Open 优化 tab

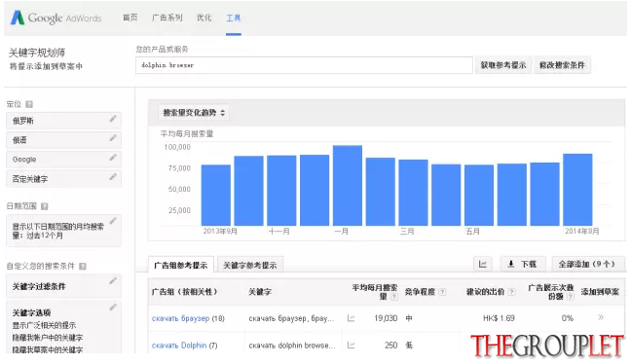click(x=204, y=18)
